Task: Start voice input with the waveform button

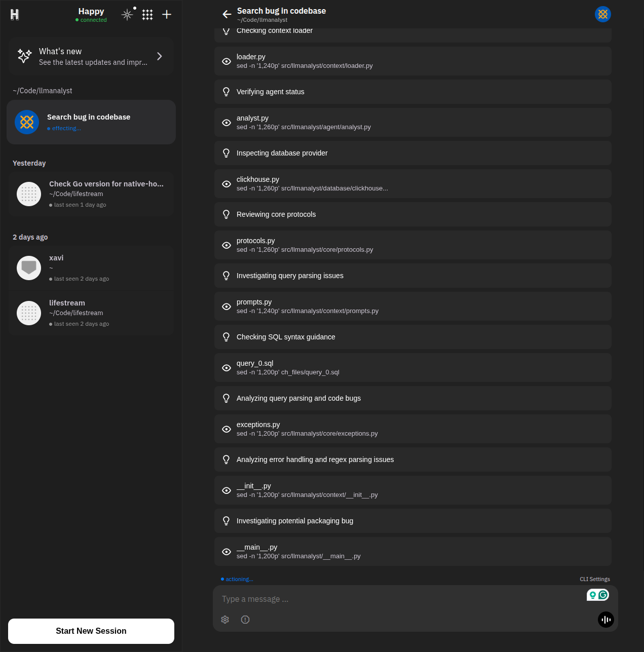Action: (x=605, y=620)
